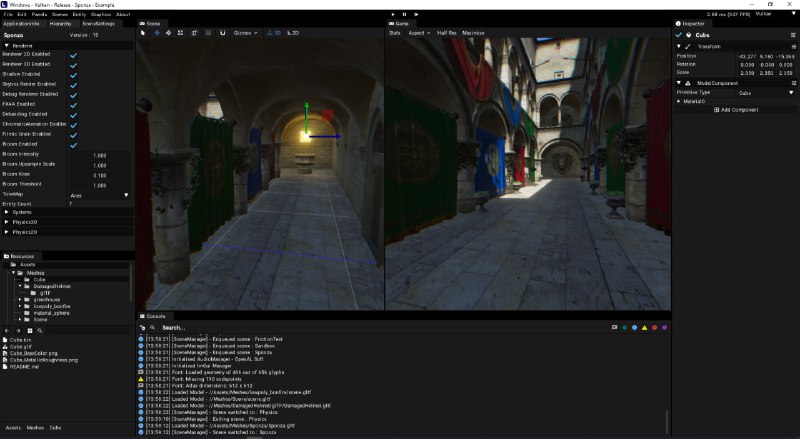Viewport: 800px width, 439px height.
Task: Open the About menu
Action: click(x=123, y=14)
